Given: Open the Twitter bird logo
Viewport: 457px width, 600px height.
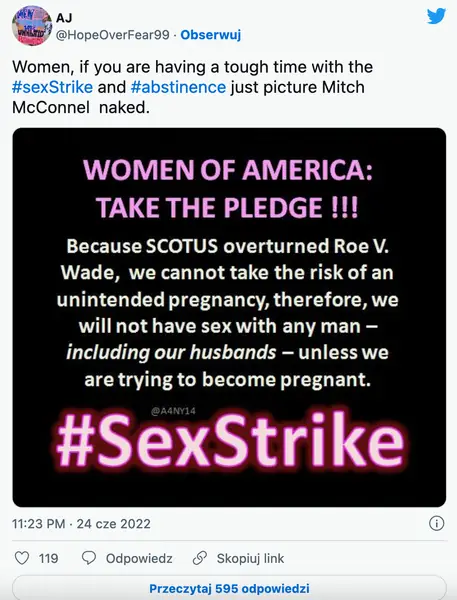Looking at the screenshot, I should coord(436,16).
